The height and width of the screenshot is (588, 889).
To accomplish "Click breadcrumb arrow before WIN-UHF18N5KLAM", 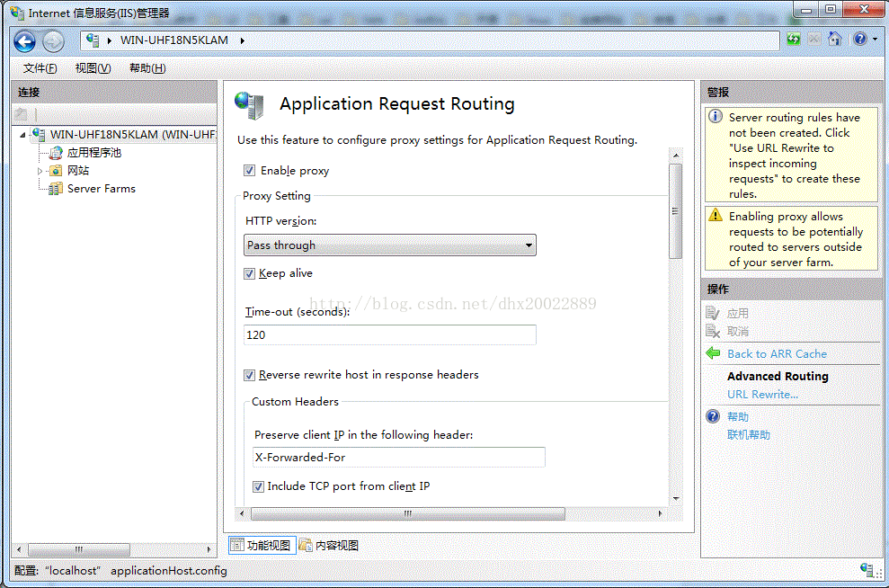I will click(109, 40).
